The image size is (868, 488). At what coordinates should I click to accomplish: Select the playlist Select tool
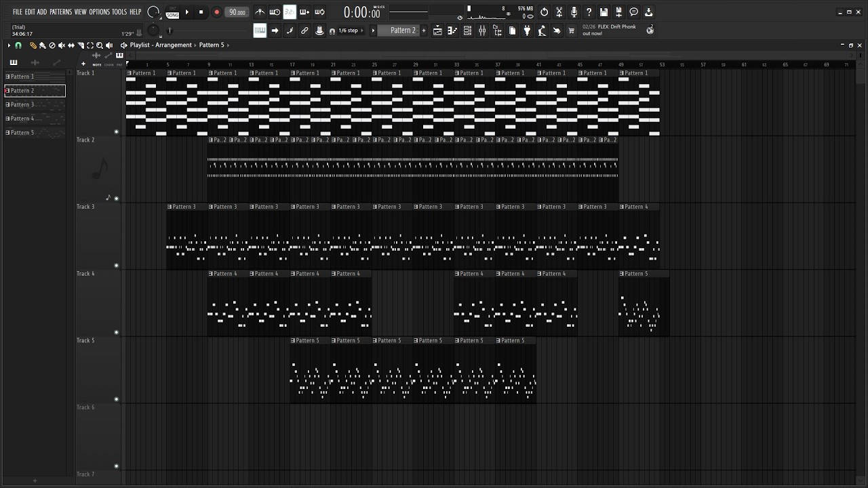point(90,45)
